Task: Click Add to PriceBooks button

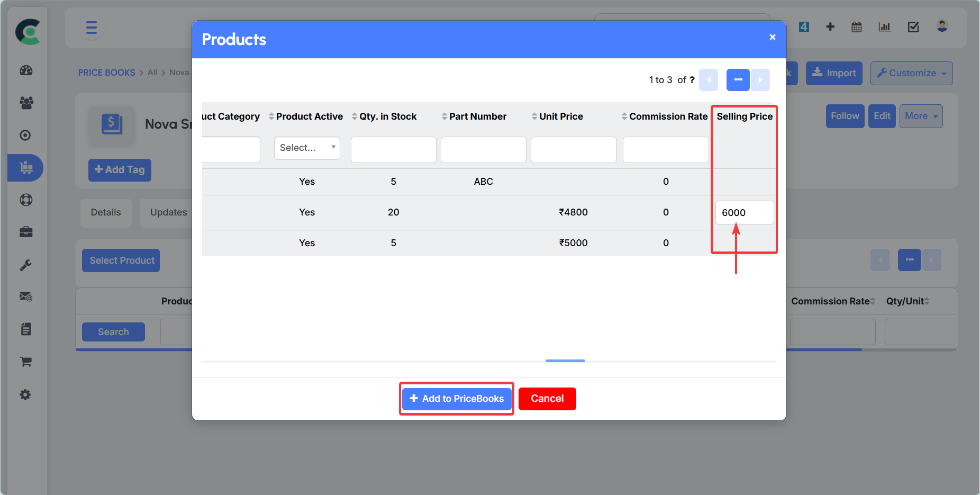Action: tap(457, 399)
